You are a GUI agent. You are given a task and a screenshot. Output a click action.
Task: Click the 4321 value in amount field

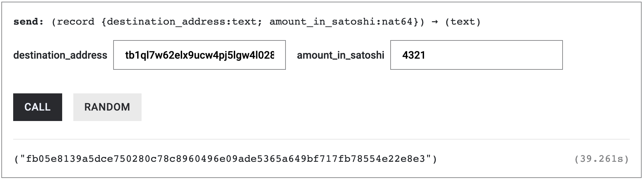coord(414,55)
